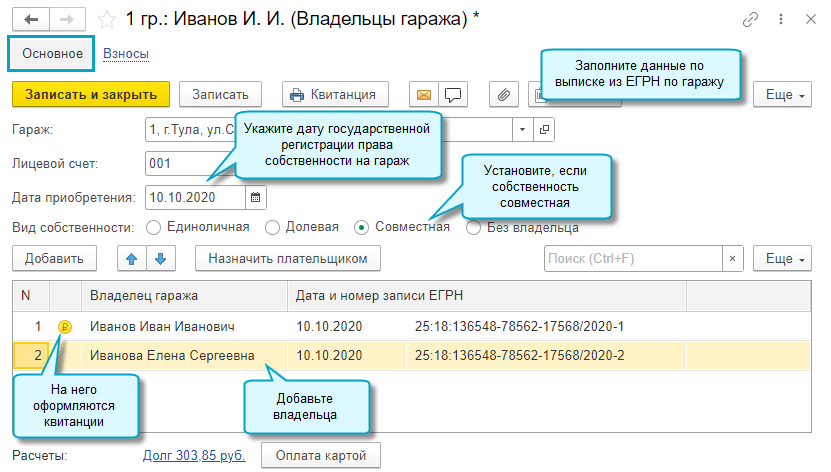
Task: Open the top toolbar Еще menu
Action: (x=782, y=95)
